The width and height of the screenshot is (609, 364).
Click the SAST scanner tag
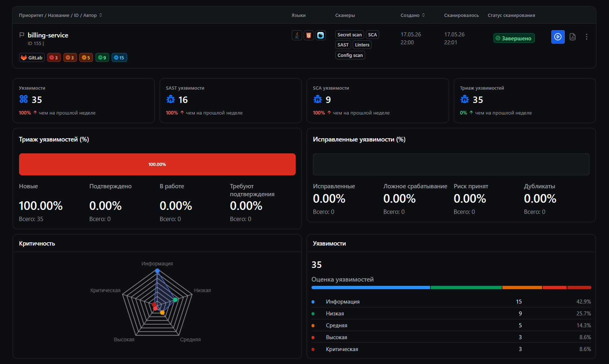click(x=343, y=45)
